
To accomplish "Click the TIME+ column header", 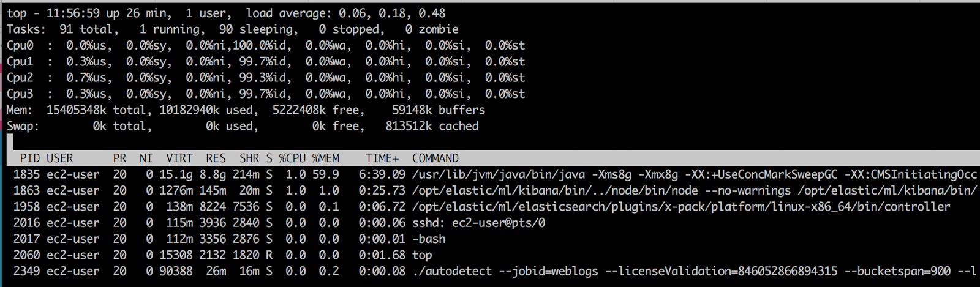I will pyautogui.click(x=382, y=158).
